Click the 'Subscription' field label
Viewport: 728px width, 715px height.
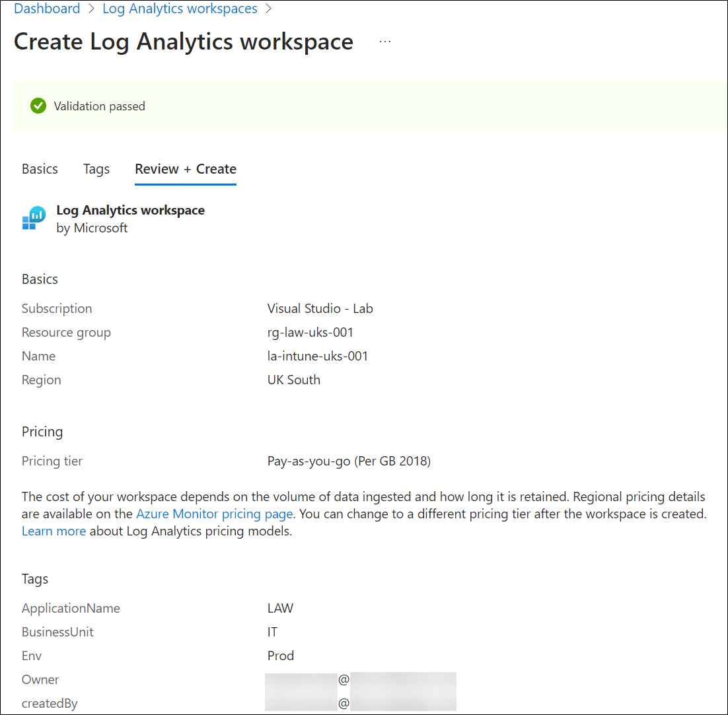[57, 308]
